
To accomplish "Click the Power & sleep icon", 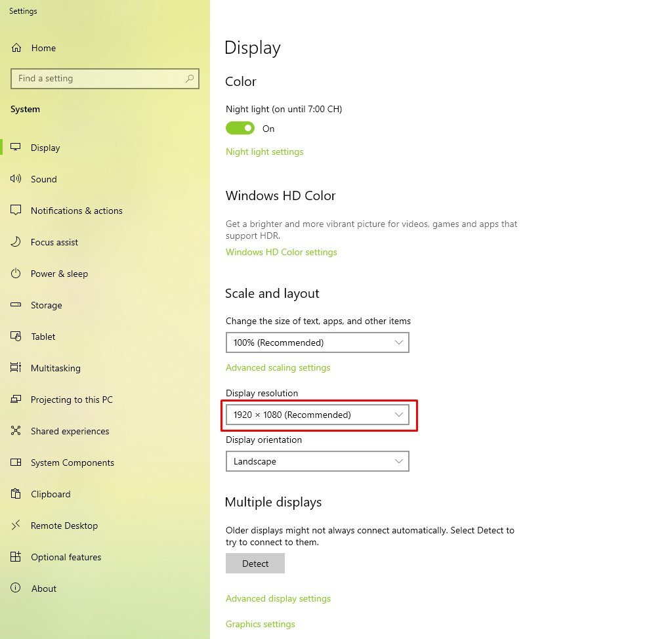I will [x=16, y=274].
